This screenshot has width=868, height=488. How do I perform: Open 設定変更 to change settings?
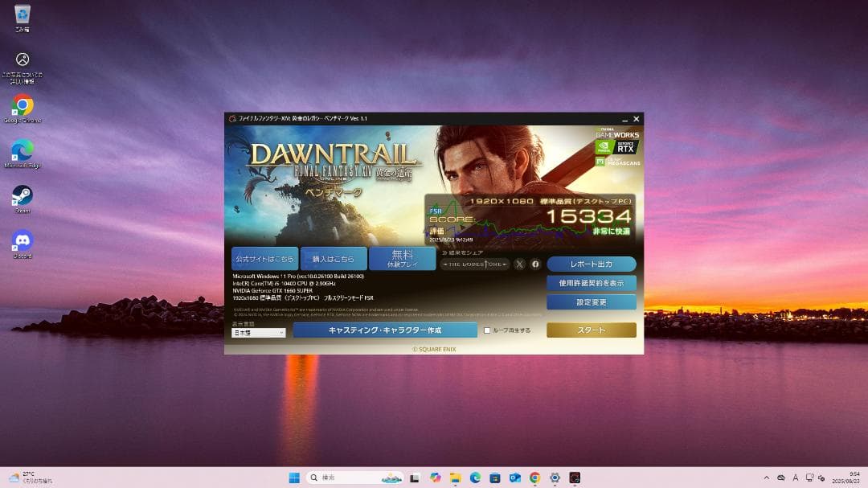(x=591, y=301)
